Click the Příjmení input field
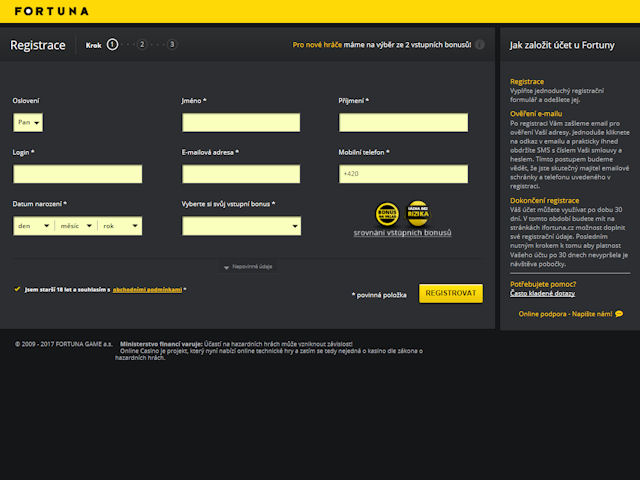This screenshot has height=480, width=640. (403, 122)
